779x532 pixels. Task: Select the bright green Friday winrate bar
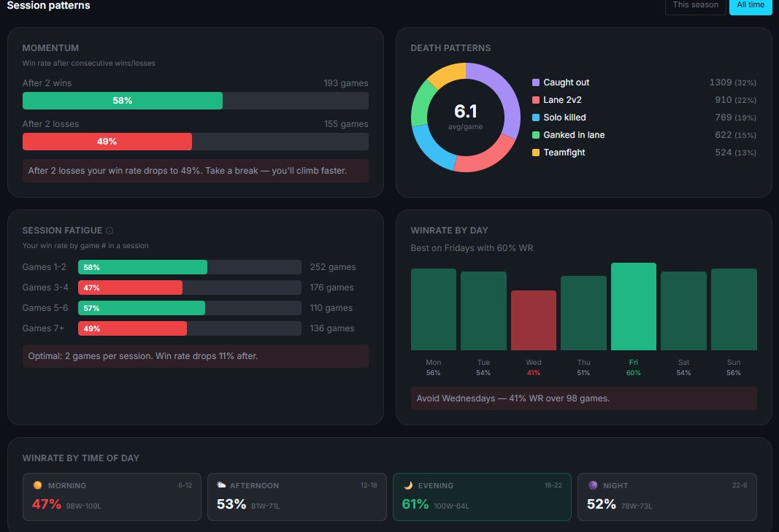pyautogui.click(x=634, y=307)
